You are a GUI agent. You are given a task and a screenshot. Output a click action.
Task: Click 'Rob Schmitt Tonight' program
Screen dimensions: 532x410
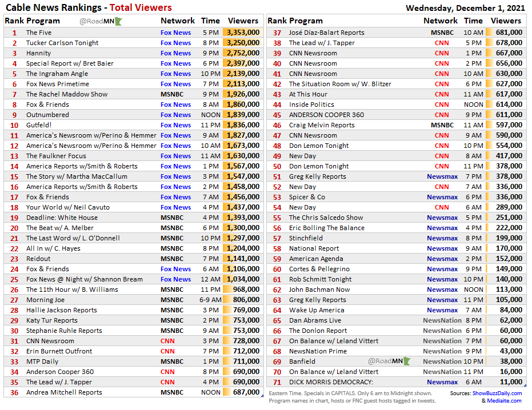click(320, 279)
